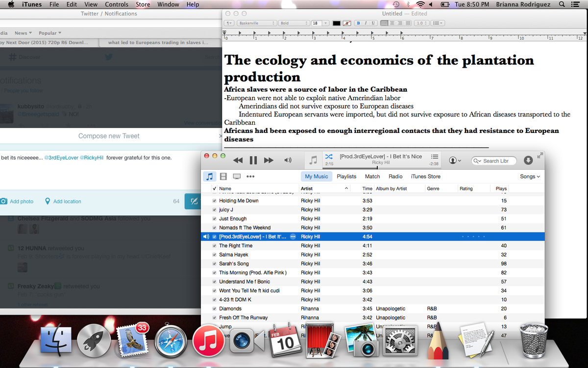This screenshot has height=368, width=588.
Task: Open the iTunes downloads arrow icon
Action: click(x=528, y=160)
